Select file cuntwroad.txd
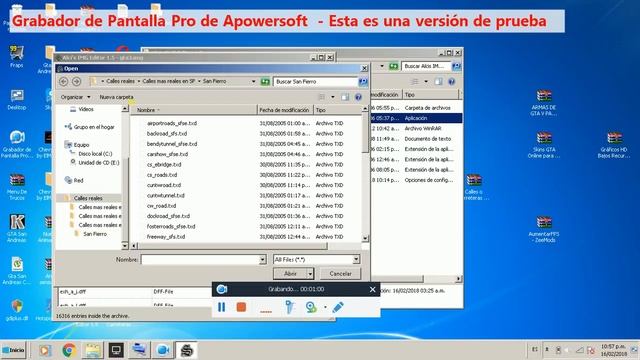The image size is (640, 360). (x=164, y=185)
